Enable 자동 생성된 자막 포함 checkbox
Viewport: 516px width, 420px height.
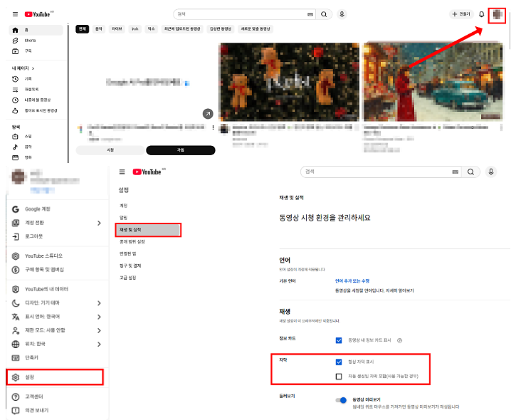point(338,376)
